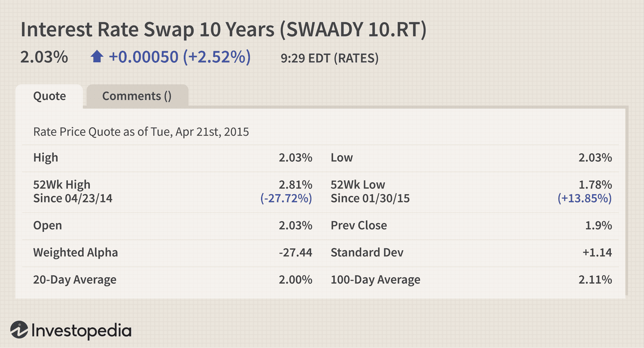Select the 52Wk High label
The width and height of the screenshot is (644, 348).
(x=62, y=185)
